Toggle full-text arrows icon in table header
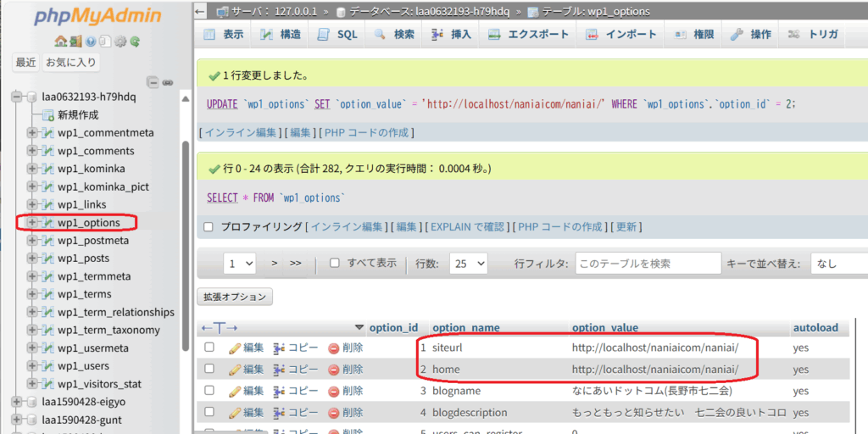Screen dimensions: 868x434 [220, 328]
